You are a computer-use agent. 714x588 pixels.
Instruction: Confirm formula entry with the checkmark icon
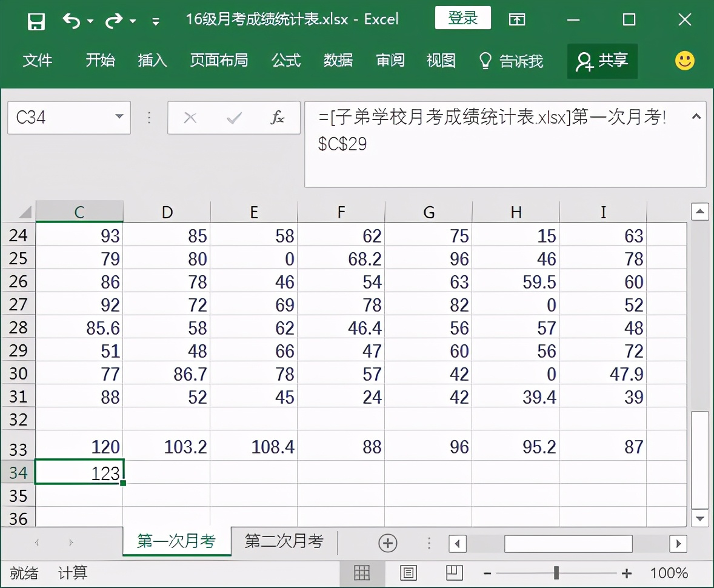pyautogui.click(x=235, y=118)
